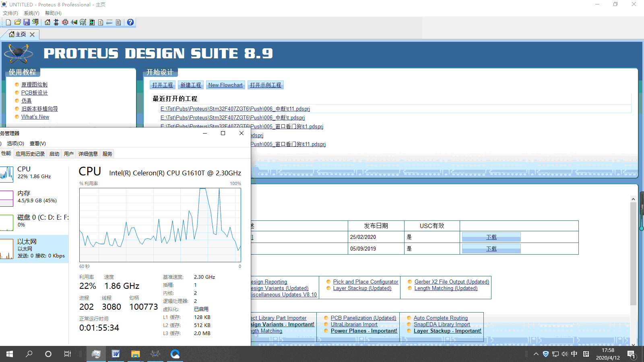Open 选项(O) menu in Task Manager
The height and width of the screenshot is (362, 644).
coord(15,143)
